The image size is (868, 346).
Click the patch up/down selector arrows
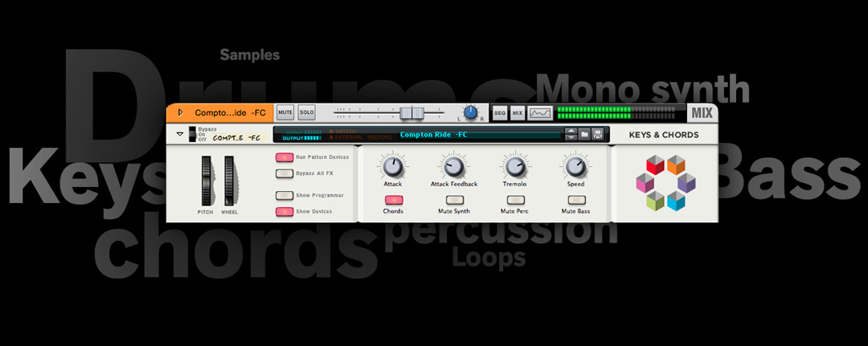pos(571,134)
